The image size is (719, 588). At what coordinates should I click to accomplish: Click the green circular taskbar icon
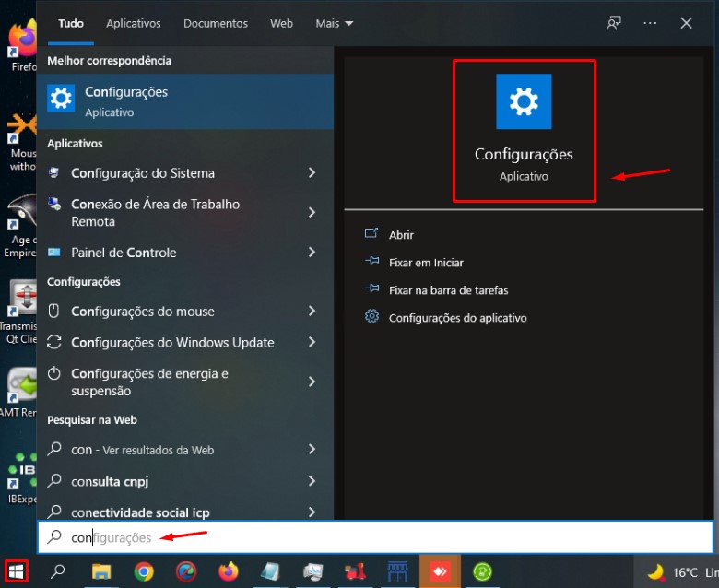tap(482, 571)
